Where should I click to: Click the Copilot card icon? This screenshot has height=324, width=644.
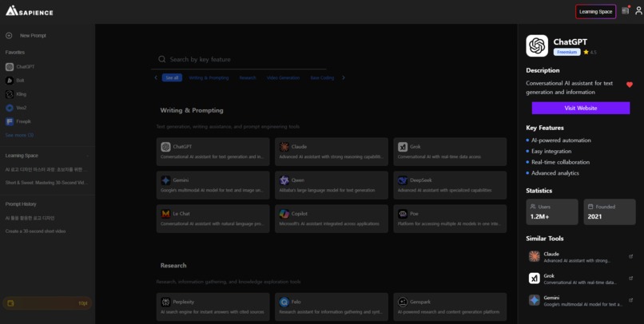[x=284, y=214]
